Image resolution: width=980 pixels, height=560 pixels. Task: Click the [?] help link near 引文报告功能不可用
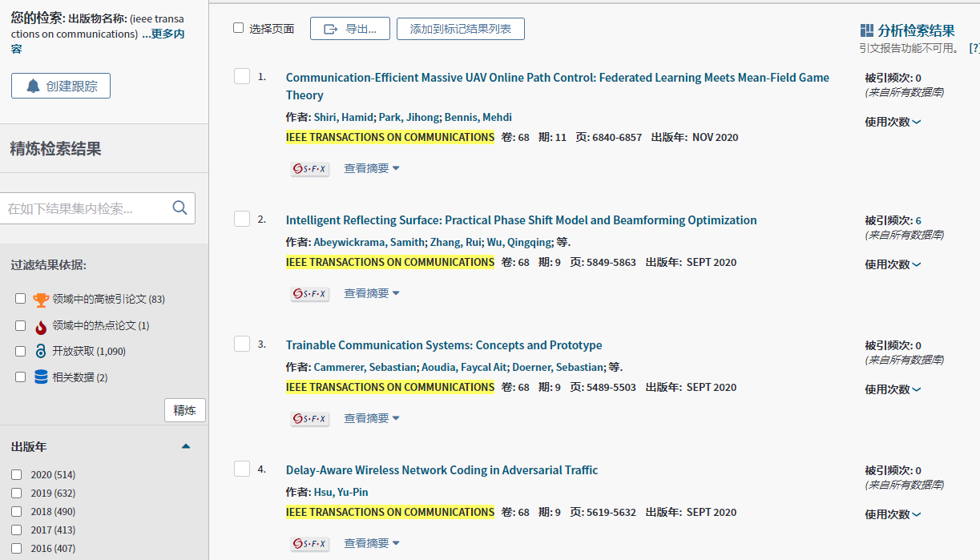[x=974, y=48]
